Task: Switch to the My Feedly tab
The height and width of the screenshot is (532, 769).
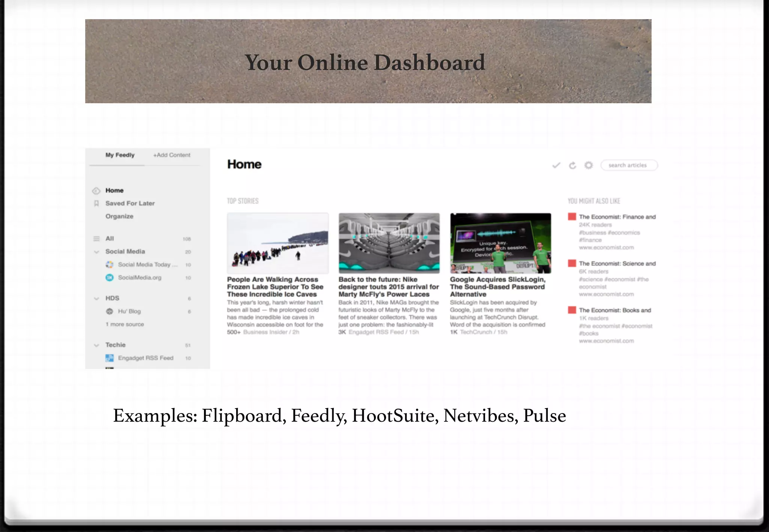Action: coord(120,155)
